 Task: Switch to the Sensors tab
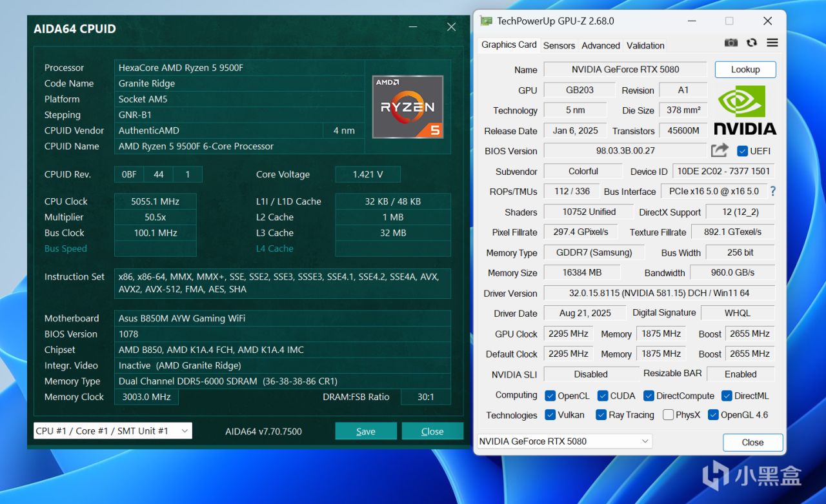559,45
